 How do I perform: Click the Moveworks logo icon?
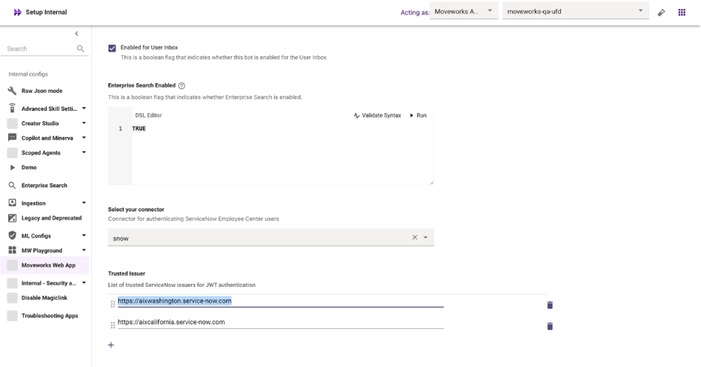(x=17, y=12)
